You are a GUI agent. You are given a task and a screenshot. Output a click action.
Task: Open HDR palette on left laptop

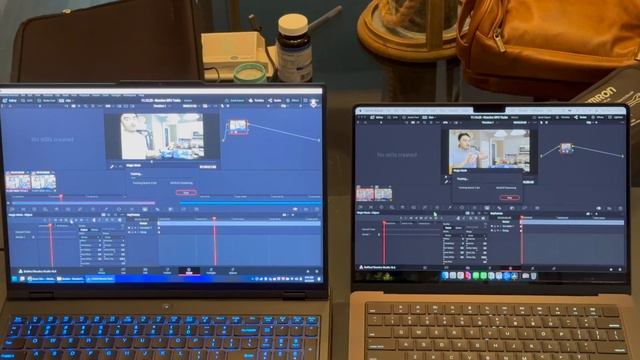point(45,209)
